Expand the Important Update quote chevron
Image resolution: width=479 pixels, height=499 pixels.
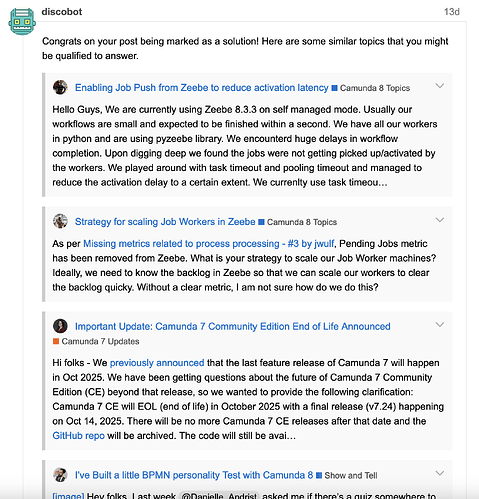440,325
